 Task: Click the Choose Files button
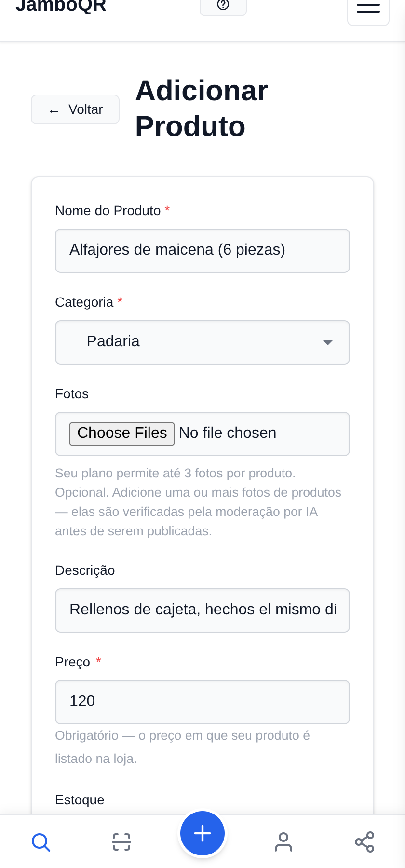point(122,434)
